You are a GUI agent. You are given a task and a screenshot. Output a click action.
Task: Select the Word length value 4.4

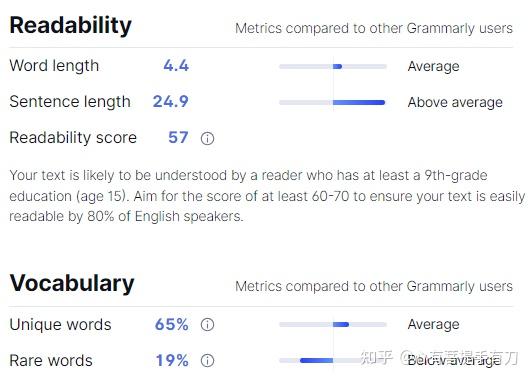[x=176, y=66]
